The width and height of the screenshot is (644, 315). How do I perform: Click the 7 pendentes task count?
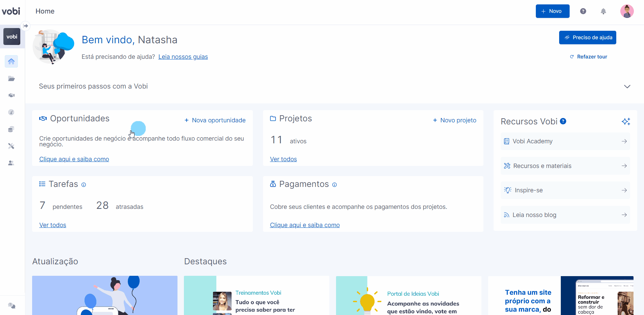point(61,206)
